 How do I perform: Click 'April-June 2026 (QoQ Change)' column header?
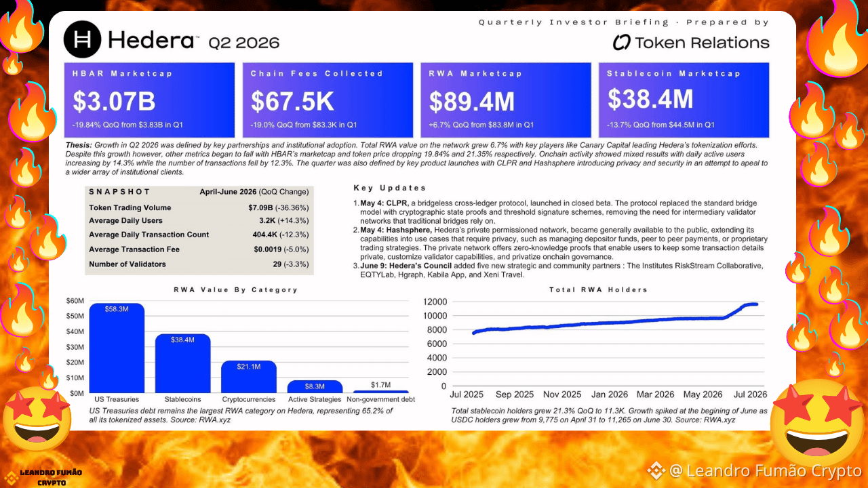coord(254,192)
